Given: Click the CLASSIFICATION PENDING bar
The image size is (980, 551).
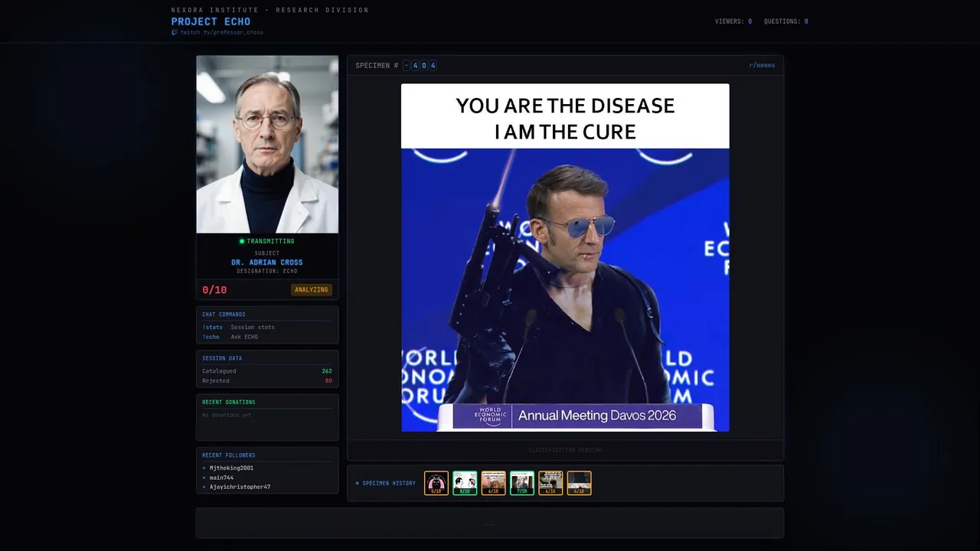Looking at the screenshot, I should (565, 450).
